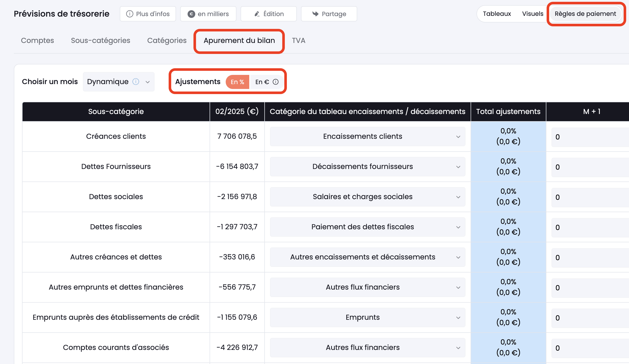629x364 pixels.
Task: Open Autres encaissements et décaissements dropdown
Action: pos(367,257)
